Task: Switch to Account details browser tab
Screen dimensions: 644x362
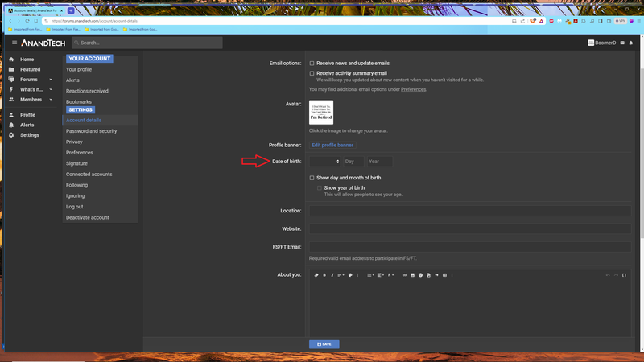Action: (x=35, y=10)
